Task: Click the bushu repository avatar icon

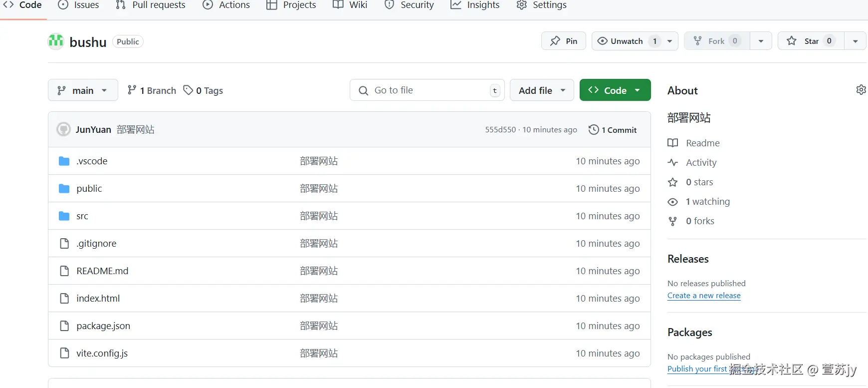Action: coord(56,41)
